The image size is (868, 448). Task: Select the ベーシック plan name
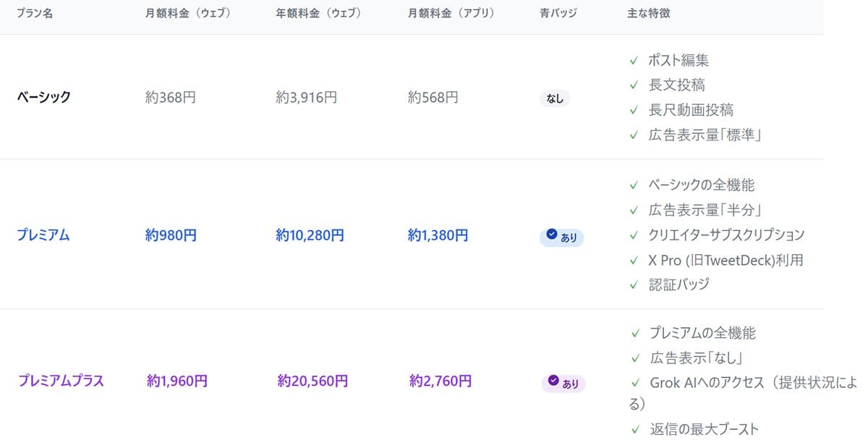tap(44, 97)
